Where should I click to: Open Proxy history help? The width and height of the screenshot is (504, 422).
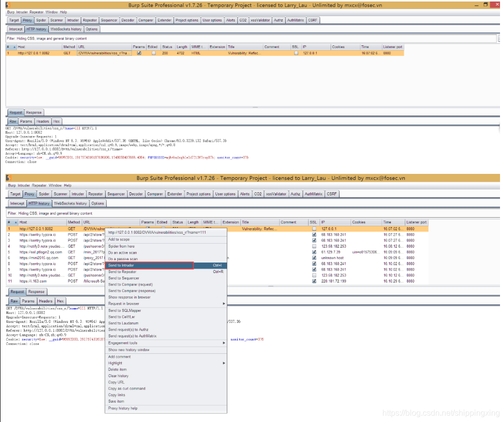(x=166, y=409)
